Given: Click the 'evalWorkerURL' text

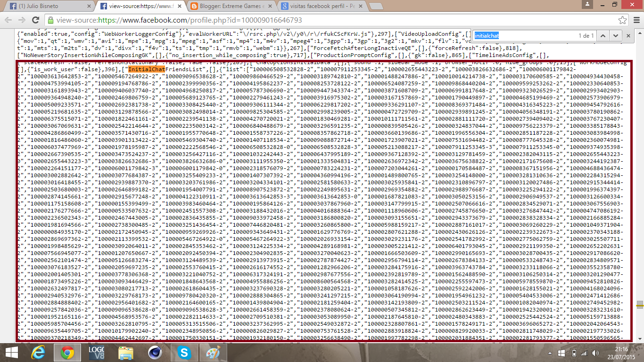Looking at the screenshot, I should [213, 34].
